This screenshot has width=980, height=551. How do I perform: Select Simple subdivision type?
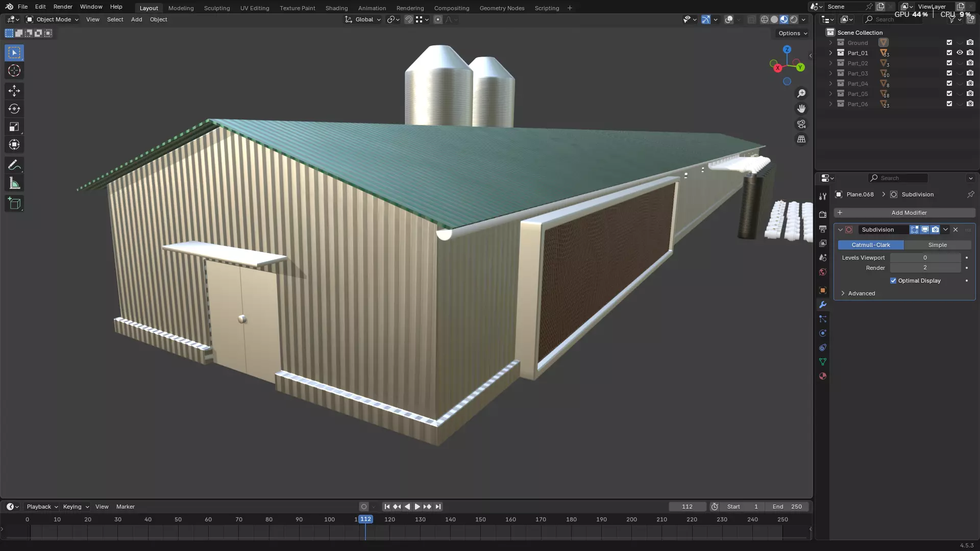pyautogui.click(x=938, y=245)
